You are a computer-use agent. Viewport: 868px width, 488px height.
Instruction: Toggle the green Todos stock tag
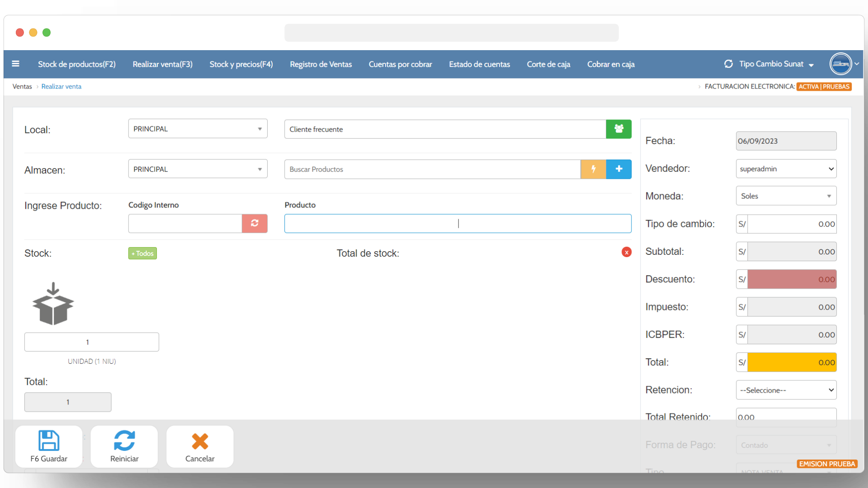coord(142,253)
